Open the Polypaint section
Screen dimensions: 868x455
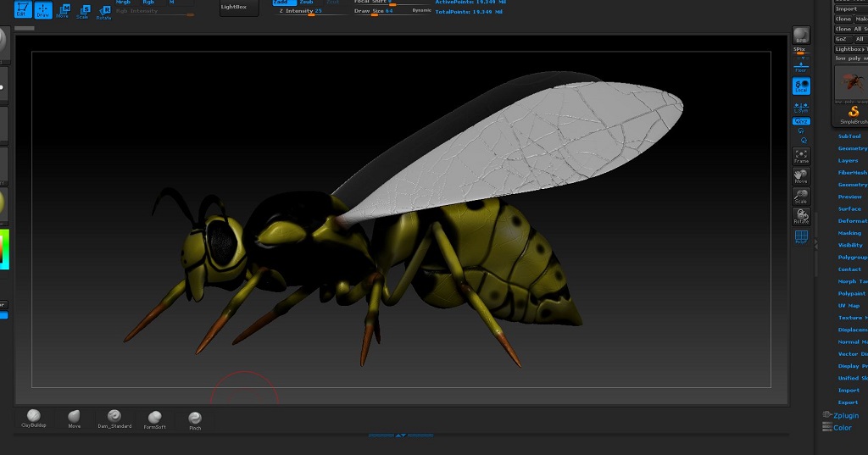tap(851, 293)
